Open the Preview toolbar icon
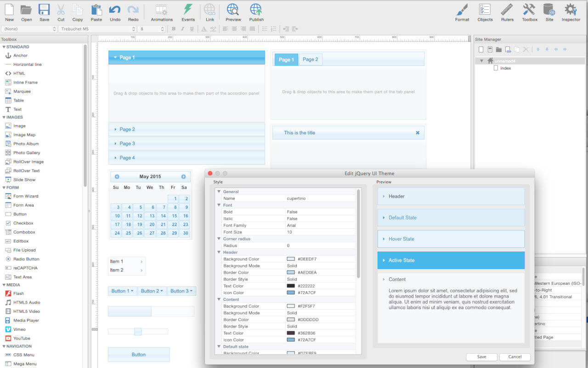This screenshot has height=368, width=588. click(233, 10)
